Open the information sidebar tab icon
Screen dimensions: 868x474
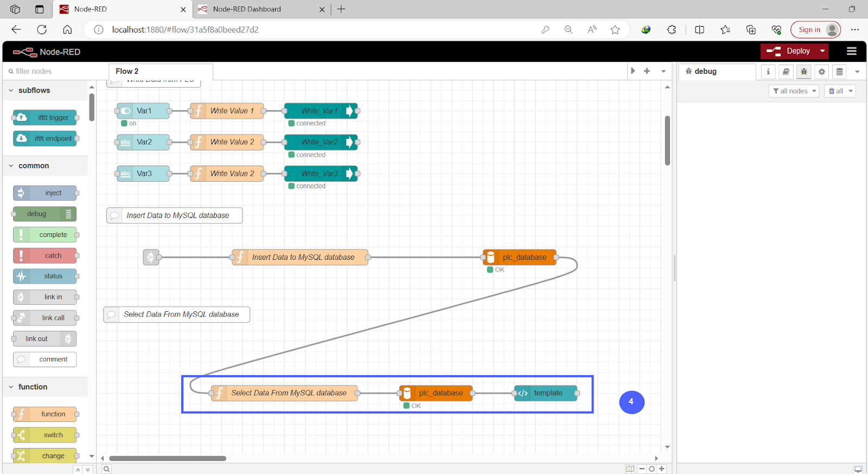[x=768, y=72]
